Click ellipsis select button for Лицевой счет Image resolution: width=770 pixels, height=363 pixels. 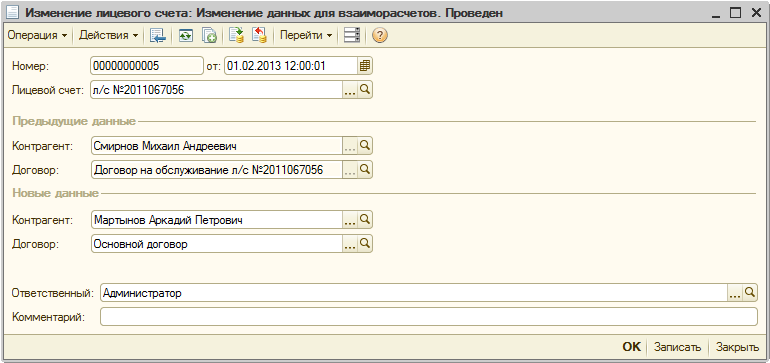(x=350, y=90)
